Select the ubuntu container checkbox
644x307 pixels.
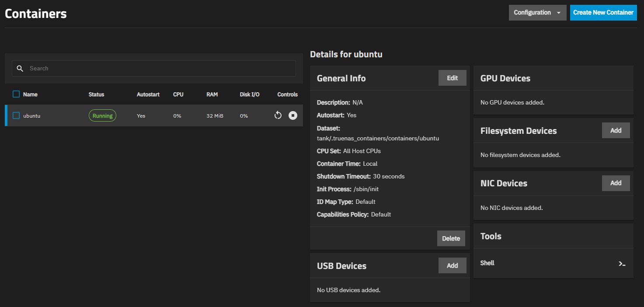[x=16, y=115]
